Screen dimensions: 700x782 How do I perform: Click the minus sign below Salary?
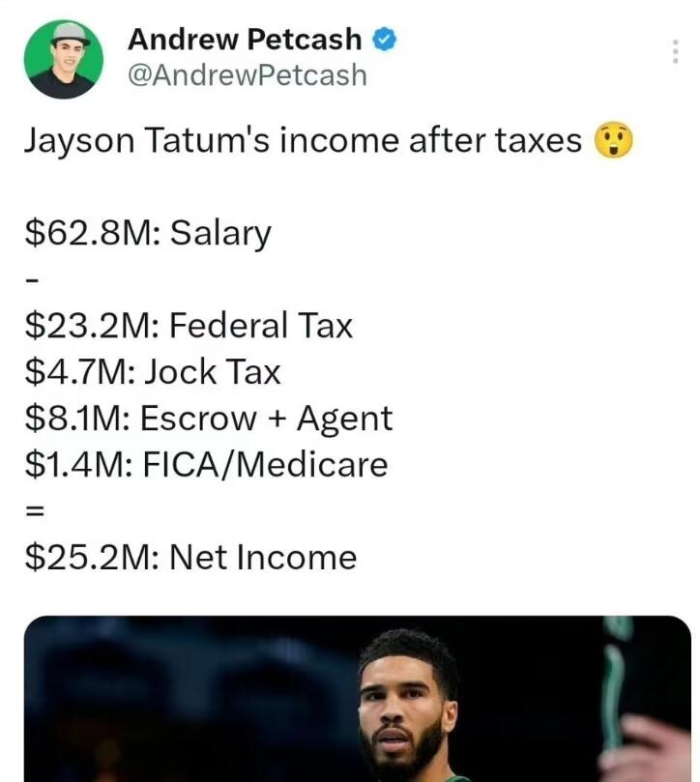tap(31, 281)
